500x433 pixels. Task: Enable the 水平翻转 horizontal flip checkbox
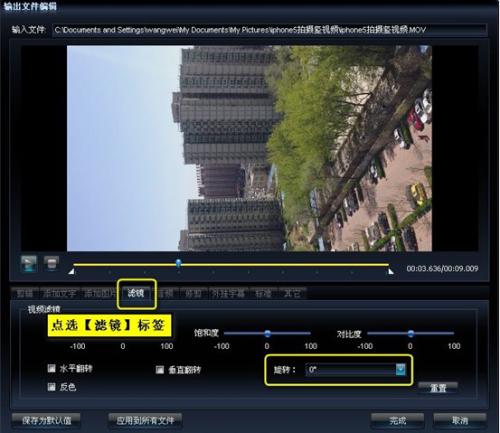[x=51, y=368]
